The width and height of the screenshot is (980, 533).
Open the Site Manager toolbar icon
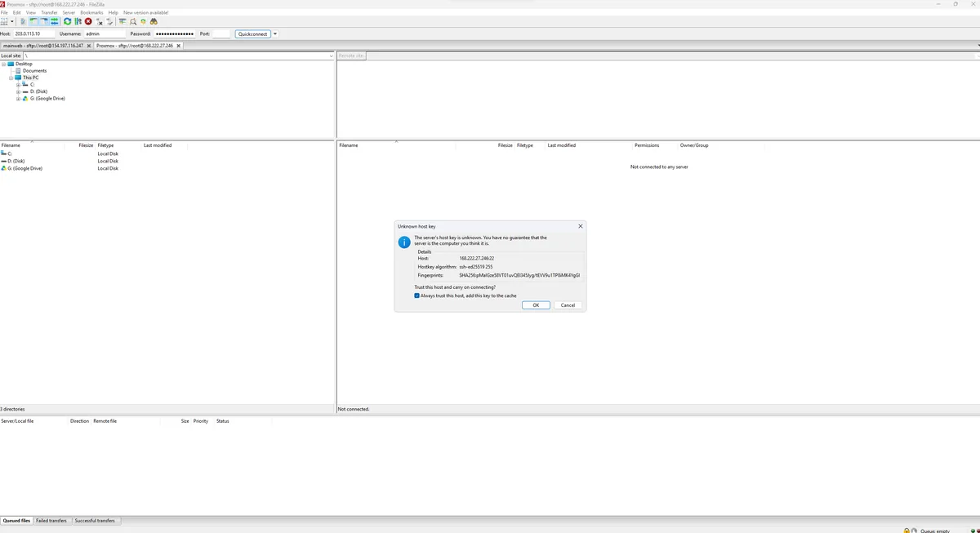5,21
